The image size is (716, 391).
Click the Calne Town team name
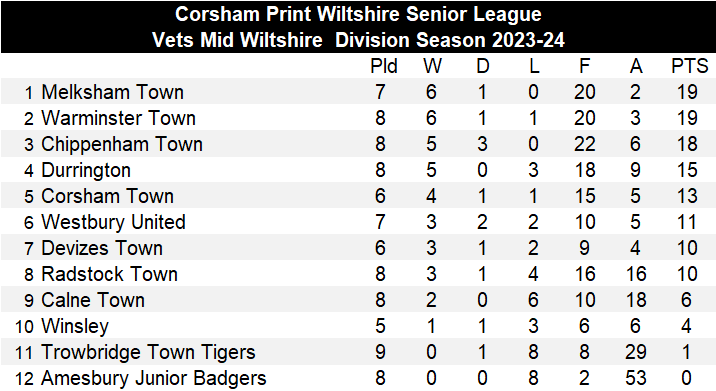click(93, 301)
